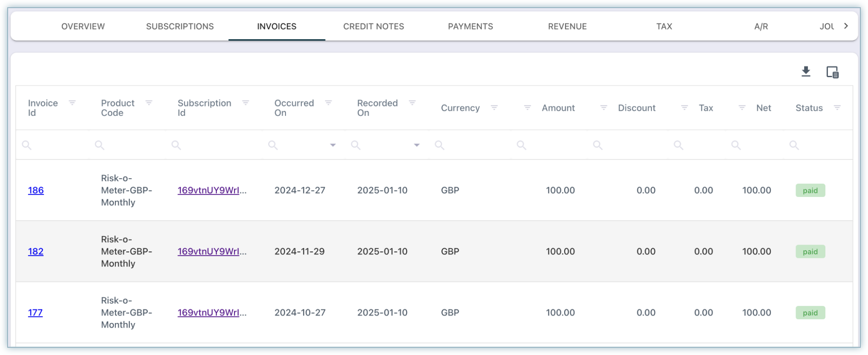
Task: Open invoice 186 link
Action: (x=36, y=190)
